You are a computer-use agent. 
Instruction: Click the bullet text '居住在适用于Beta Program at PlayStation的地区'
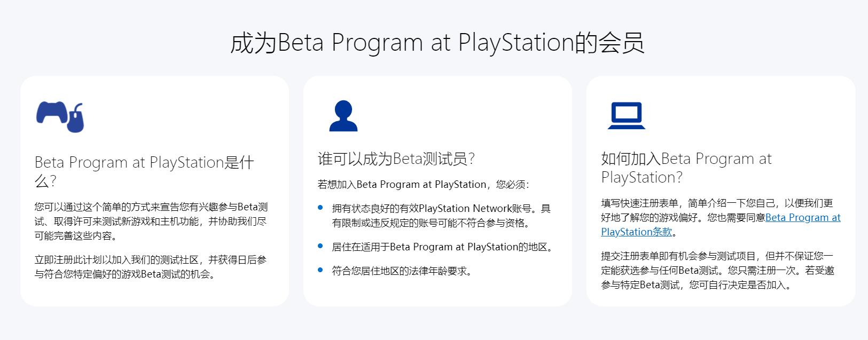click(x=443, y=247)
